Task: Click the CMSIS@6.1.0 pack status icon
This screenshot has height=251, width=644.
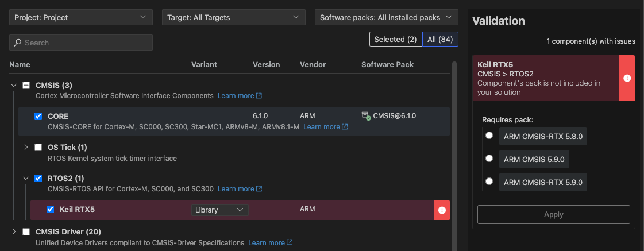Action: click(366, 116)
